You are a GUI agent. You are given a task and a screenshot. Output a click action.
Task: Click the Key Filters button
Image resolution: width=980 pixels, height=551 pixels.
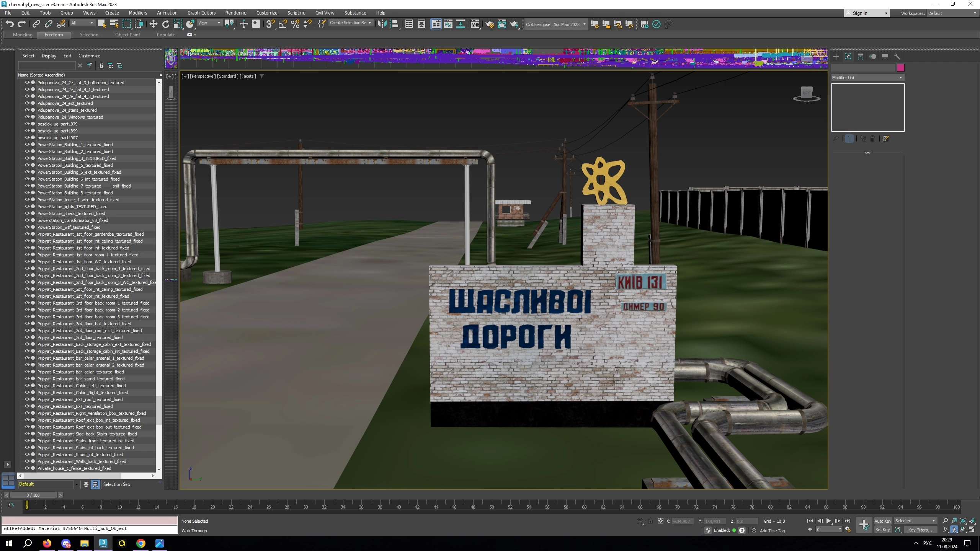[920, 530]
